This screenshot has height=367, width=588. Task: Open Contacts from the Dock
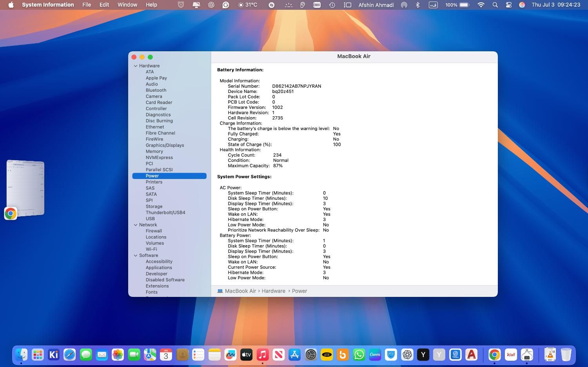click(182, 355)
